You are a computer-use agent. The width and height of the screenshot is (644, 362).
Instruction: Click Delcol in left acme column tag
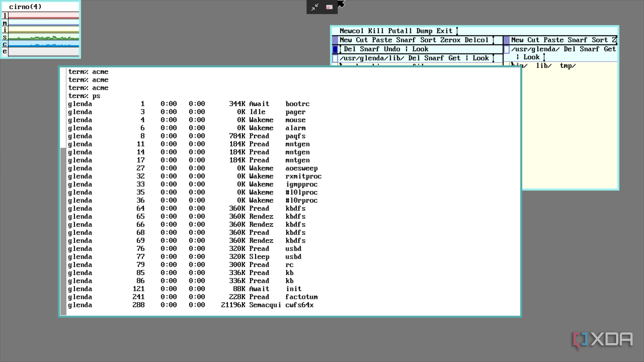pyautogui.click(x=476, y=40)
